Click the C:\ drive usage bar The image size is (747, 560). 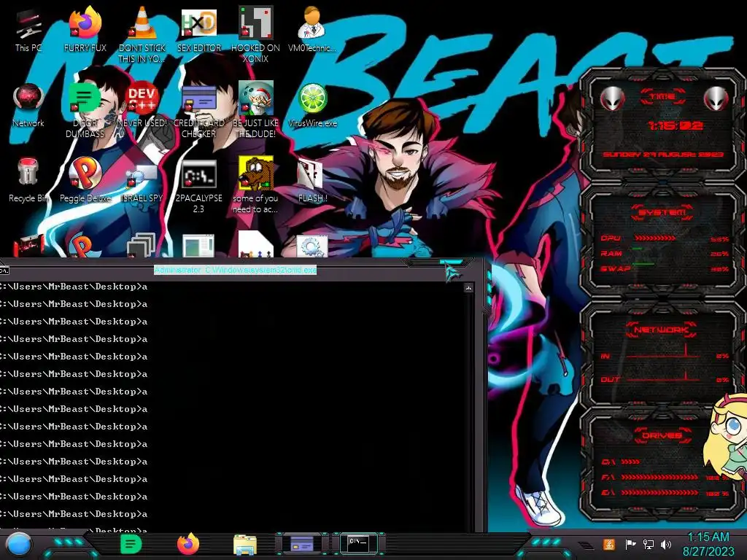pyautogui.click(x=630, y=462)
